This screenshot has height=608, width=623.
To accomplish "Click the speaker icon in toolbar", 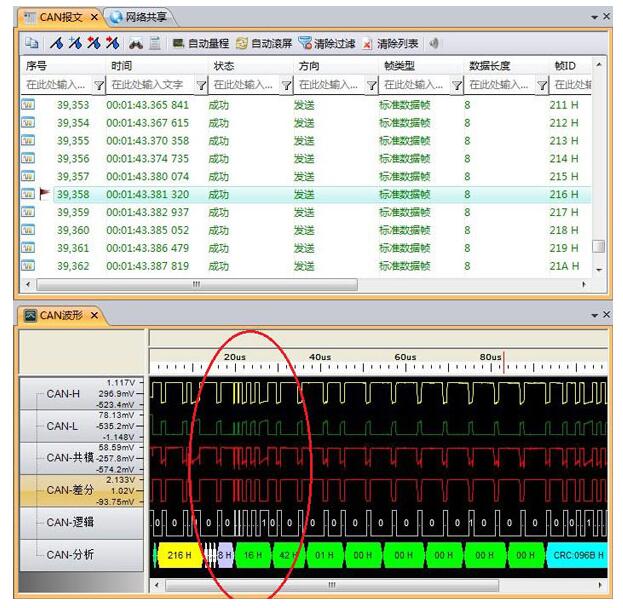I will point(434,43).
